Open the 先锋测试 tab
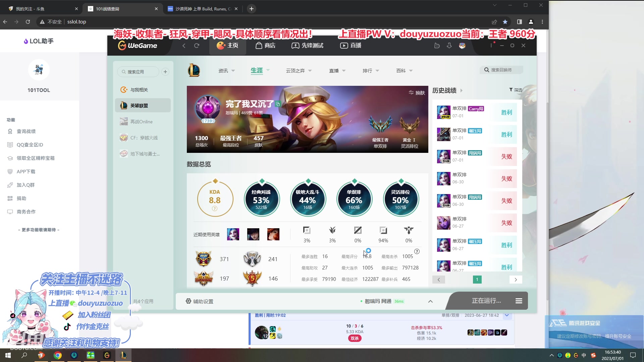 click(307, 46)
